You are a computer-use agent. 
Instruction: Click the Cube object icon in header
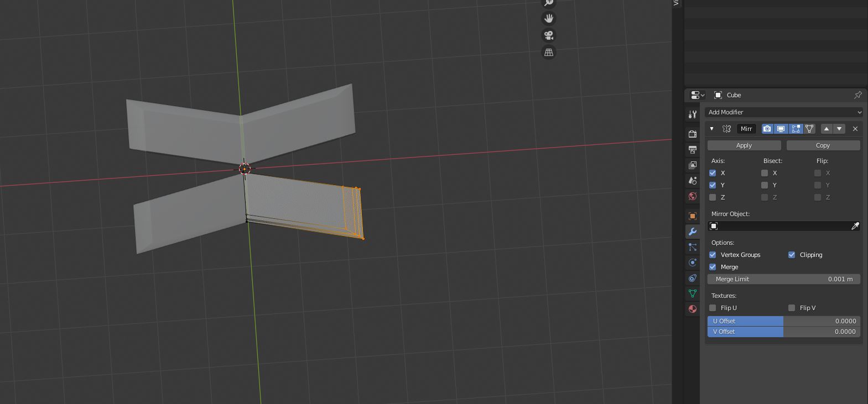pyautogui.click(x=718, y=95)
